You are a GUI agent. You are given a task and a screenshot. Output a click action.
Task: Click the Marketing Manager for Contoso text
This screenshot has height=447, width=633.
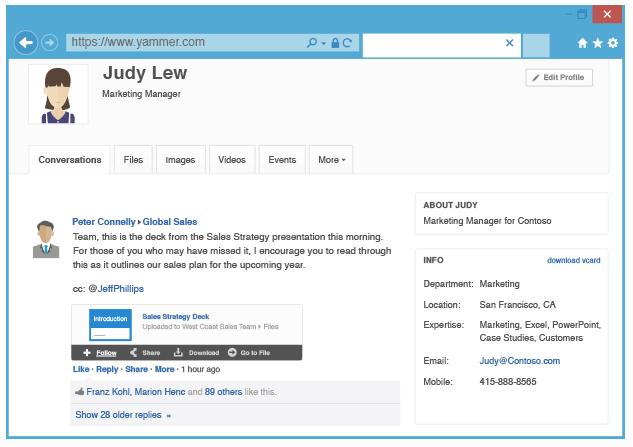(487, 221)
